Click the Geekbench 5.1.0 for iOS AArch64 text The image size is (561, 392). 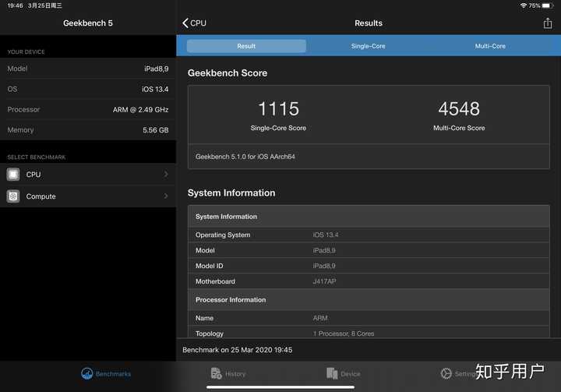[x=245, y=157]
